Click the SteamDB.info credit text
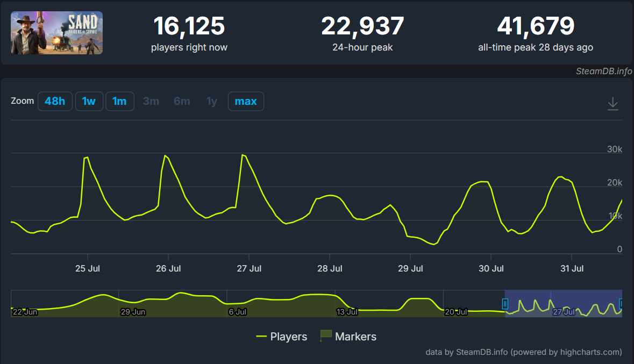The width and height of the screenshot is (634, 364). coord(604,71)
